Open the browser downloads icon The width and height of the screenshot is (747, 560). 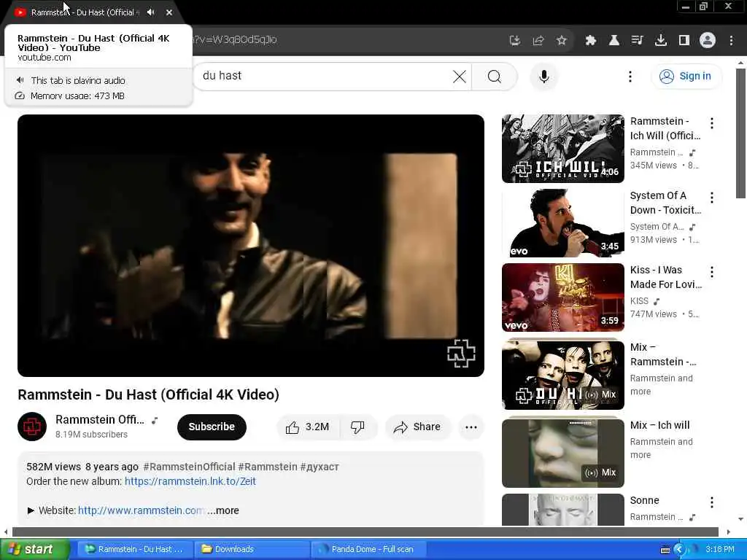pyautogui.click(x=661, y=41)
